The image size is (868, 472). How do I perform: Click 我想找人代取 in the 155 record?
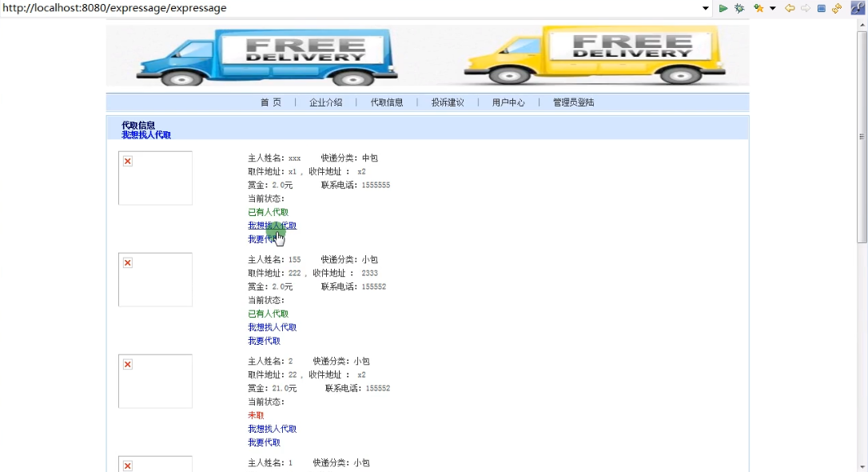pos(273,327)
